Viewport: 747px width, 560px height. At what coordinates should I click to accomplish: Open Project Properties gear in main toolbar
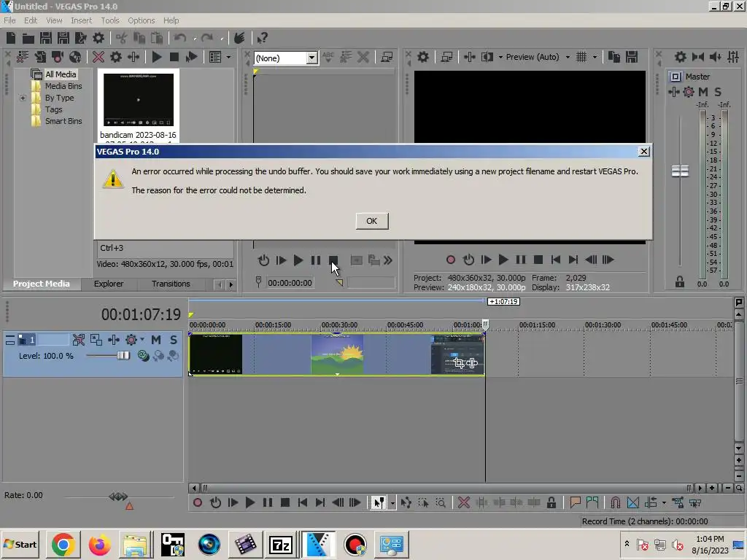[98, 38]
